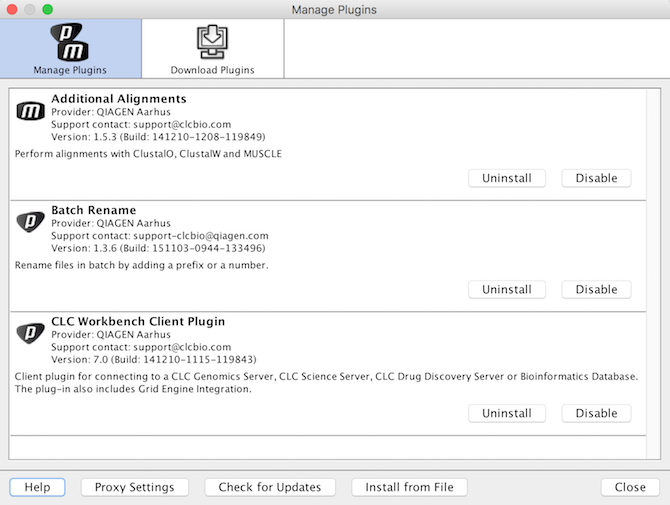Disable the Additional Alignments plugin

(x=596, y=178)
